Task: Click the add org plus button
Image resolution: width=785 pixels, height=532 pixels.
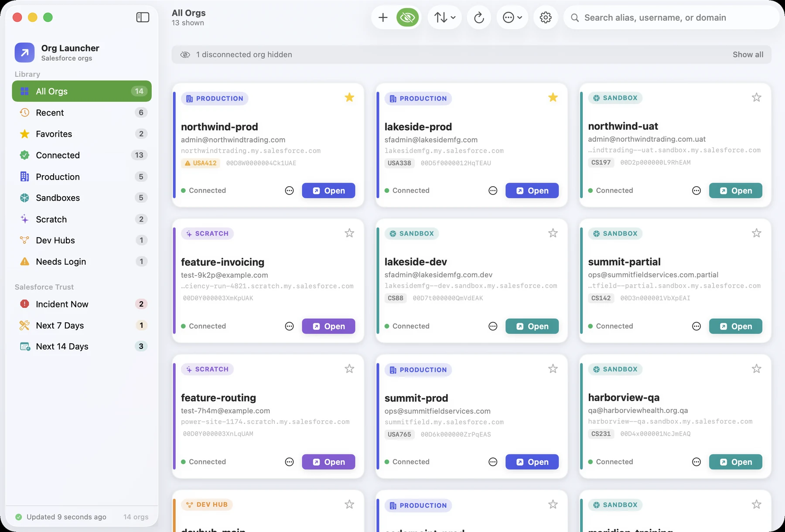Action: coord(383,17)
